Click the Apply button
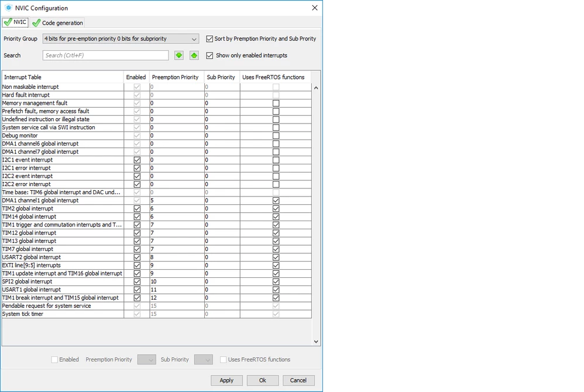Viewport: 584px width, 392px height. point(226,380)
